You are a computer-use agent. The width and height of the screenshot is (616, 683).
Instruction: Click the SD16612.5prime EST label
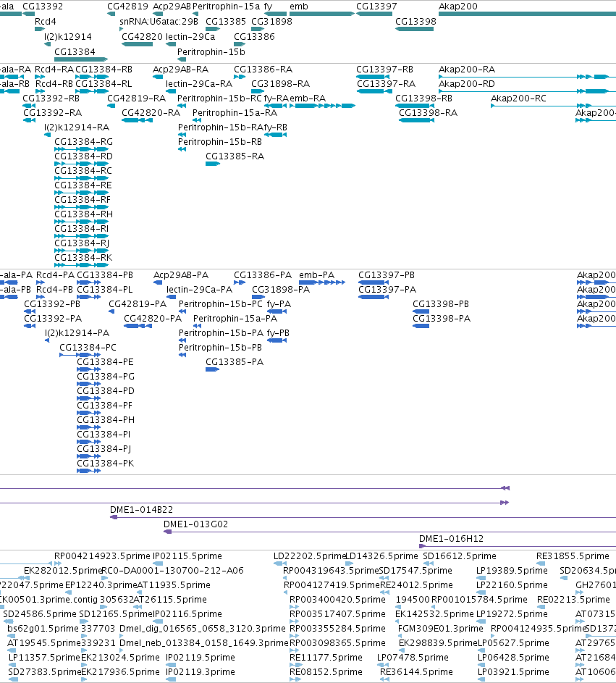tap(460, 556)
